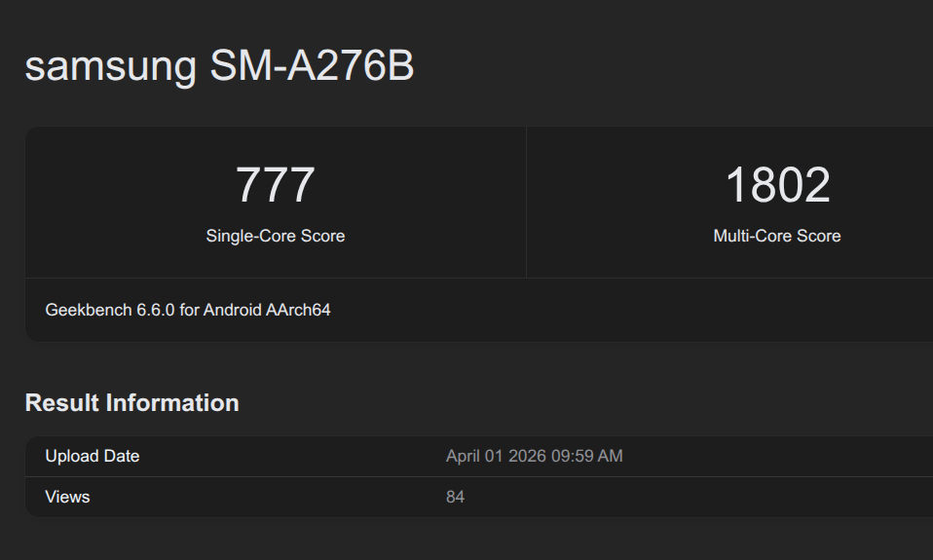Click the Geekbench 6.6.0 for Android text
This screenshot has width=933, height=560.
tap(188, 310)
